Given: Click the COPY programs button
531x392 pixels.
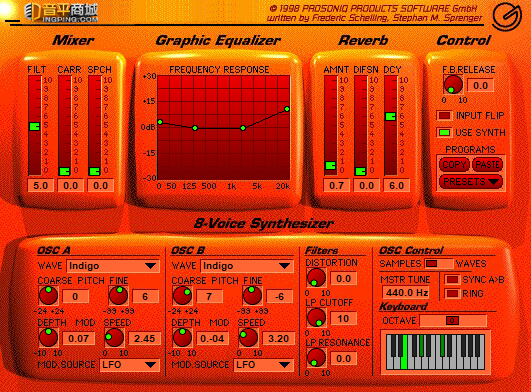Looking at the screenshot, I should point(454,165).
